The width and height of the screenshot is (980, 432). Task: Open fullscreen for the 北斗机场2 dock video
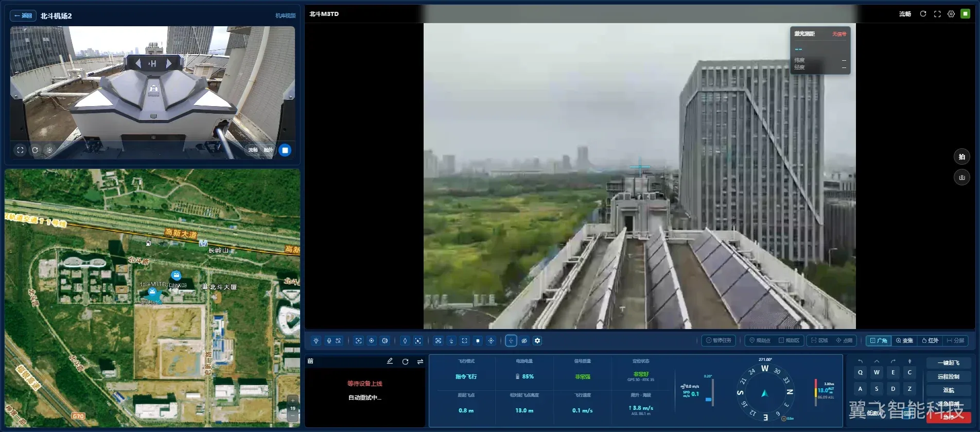(x=20, y=150)
